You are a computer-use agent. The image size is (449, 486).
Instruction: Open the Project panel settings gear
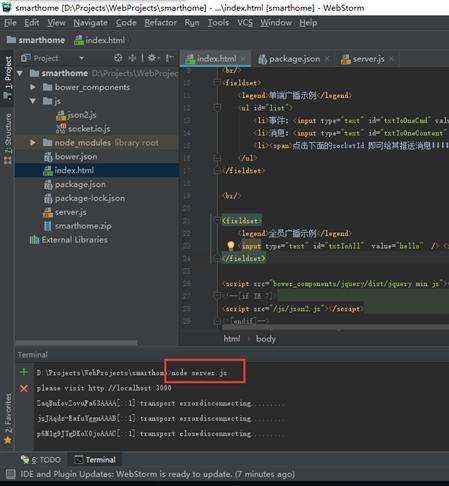click(152, 58)
